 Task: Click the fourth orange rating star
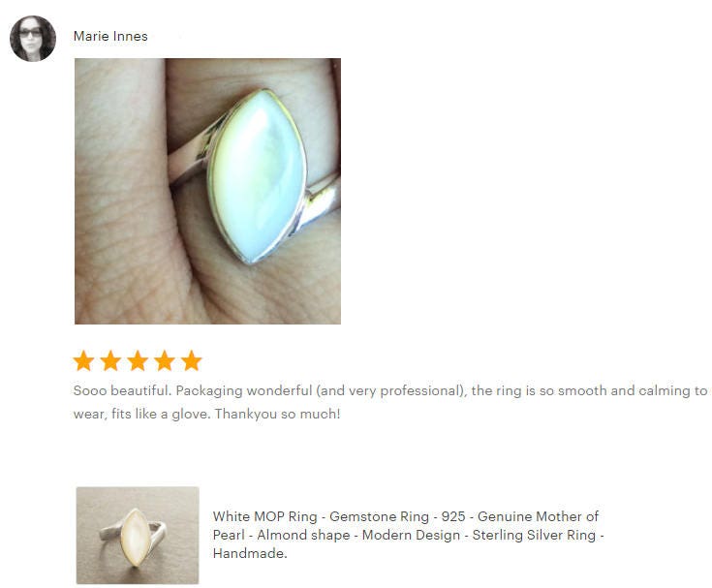coord(165,361)
